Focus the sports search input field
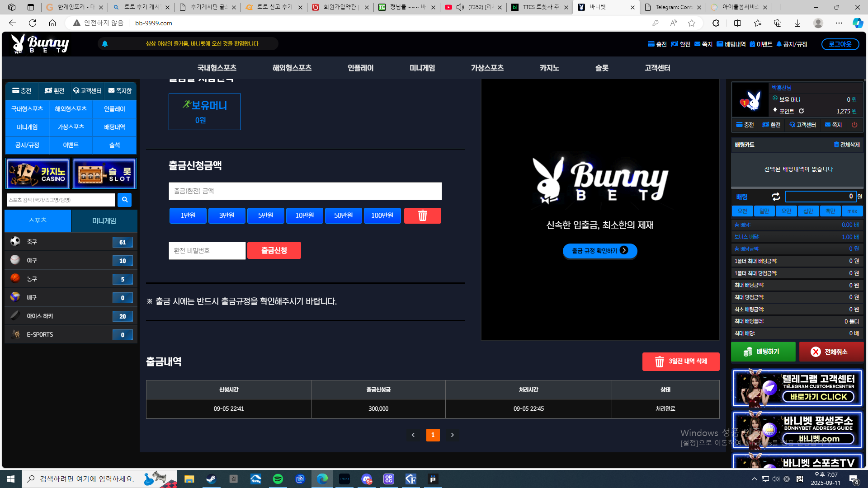Viewport: 868px width, 488px height. (61, 200)
